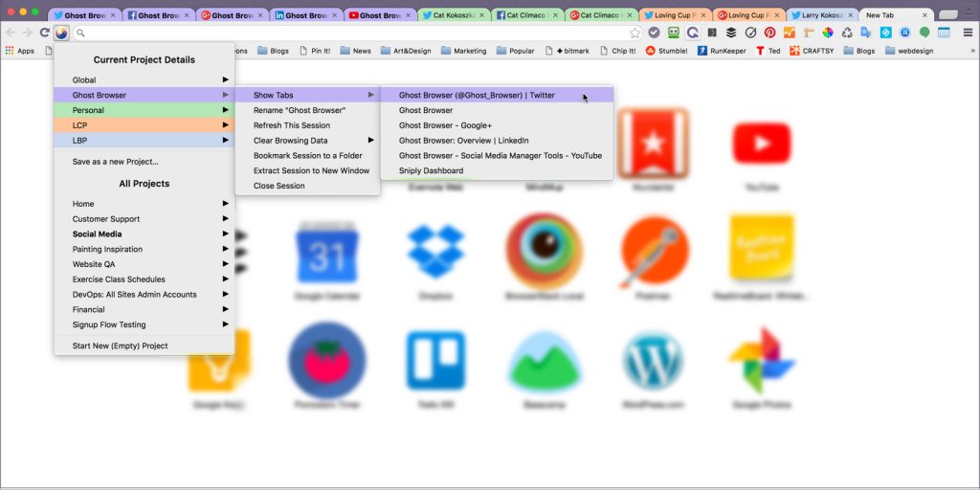980x490 pixels.
Task: Open the Art&Design bookmarks folder
Action: click(406, 52)
